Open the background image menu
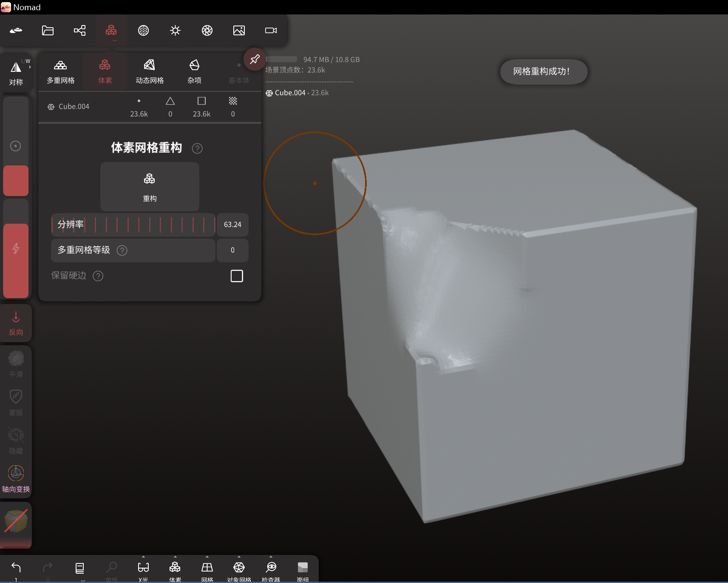728x583 pixels. click(x=239, y=30)
